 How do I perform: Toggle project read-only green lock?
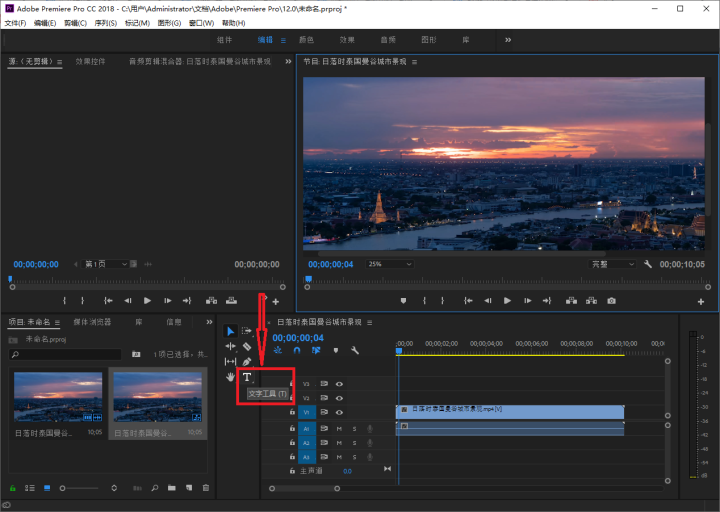[13, 488]
